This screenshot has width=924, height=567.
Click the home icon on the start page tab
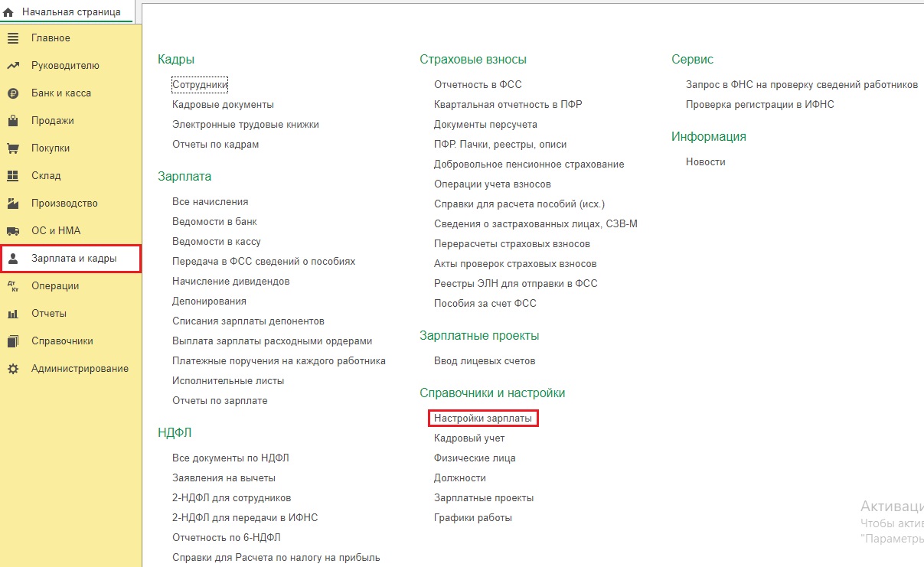point(8,12)
